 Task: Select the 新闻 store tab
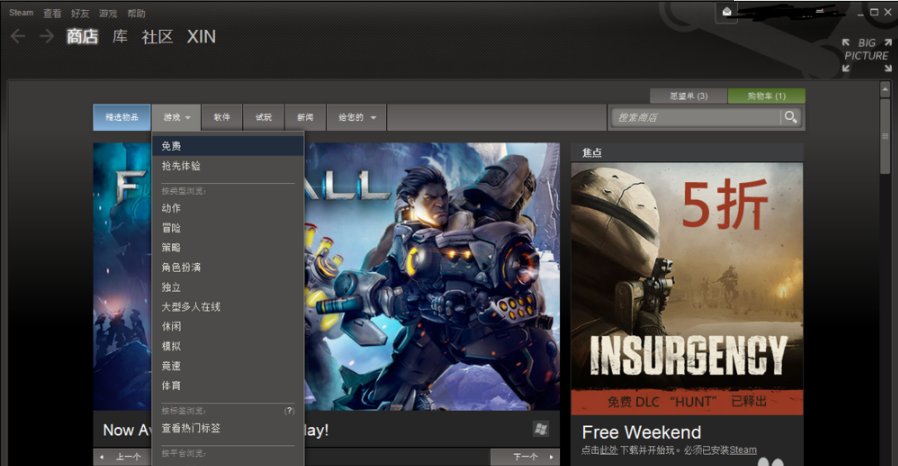tap(305, 117)
